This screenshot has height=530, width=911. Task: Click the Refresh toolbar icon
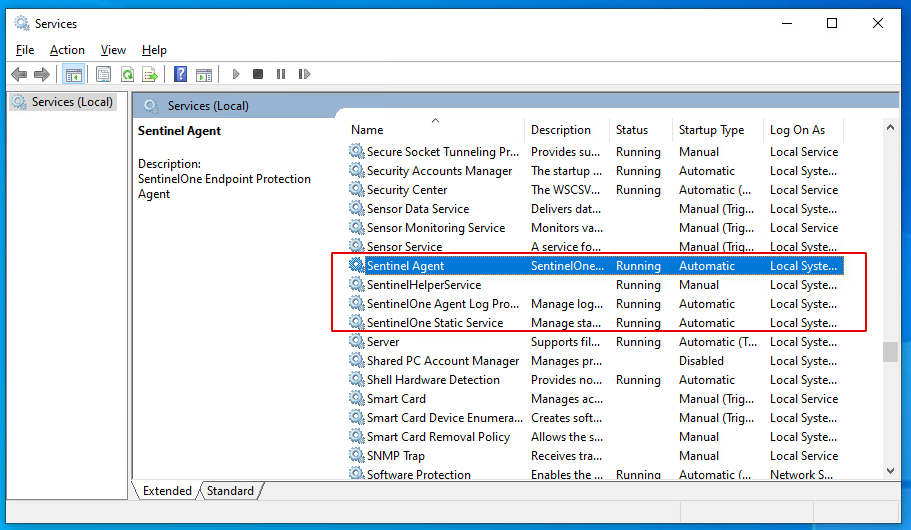127,74
